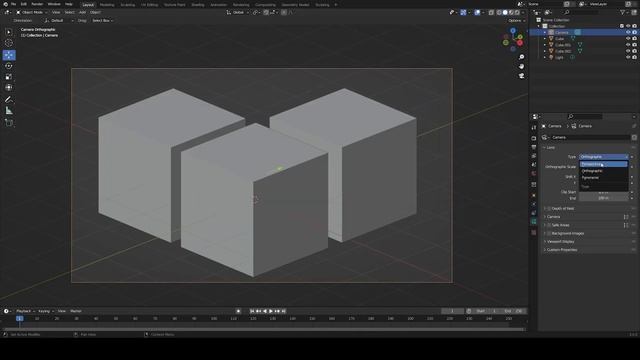
Task: Toggle visibility eye for Collection row
Action: point(628,26)
